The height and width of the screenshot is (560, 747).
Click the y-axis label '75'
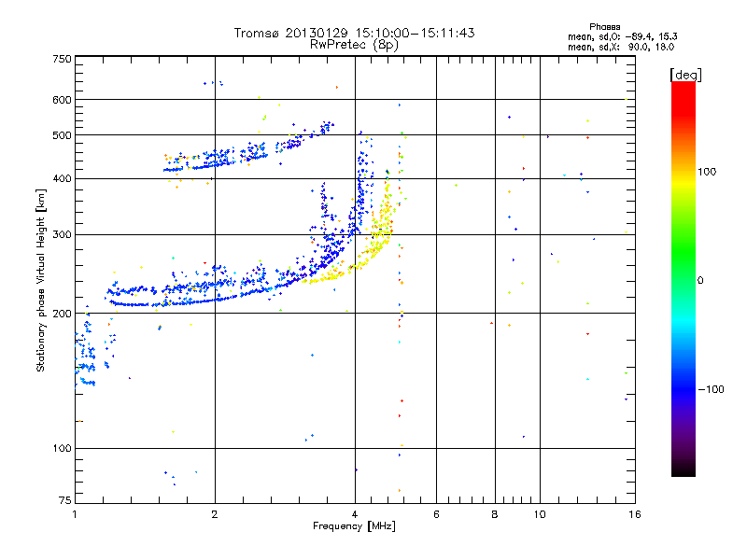coord(65,500)
